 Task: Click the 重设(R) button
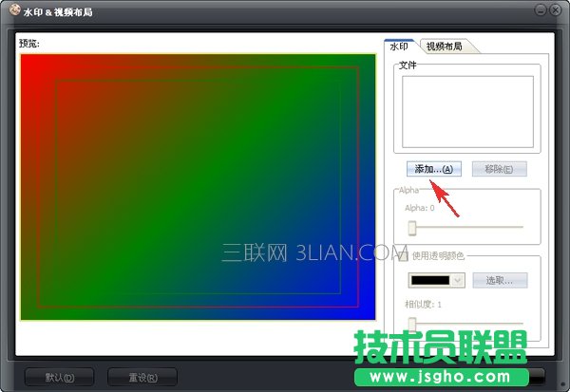pos(142,377)
